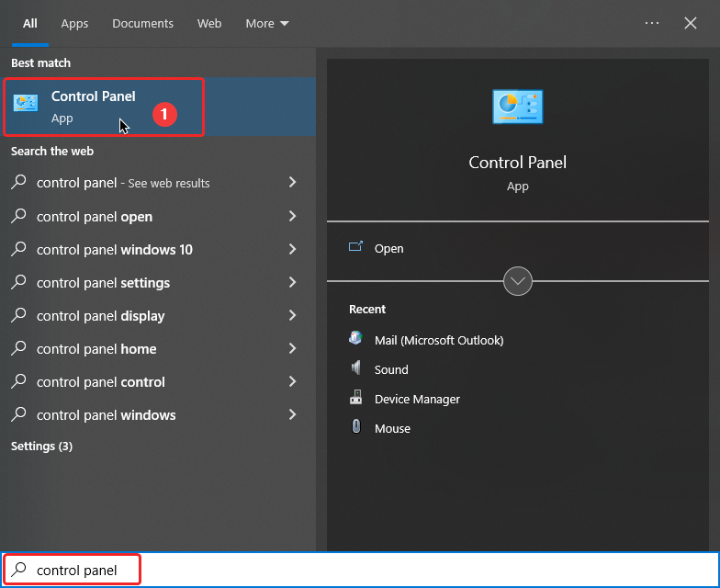Image resolution: width=720 pixels, height=588 pixels.
Task: Open the three-dot options menu
Action: pyautogui.click(x=652, y=23)
